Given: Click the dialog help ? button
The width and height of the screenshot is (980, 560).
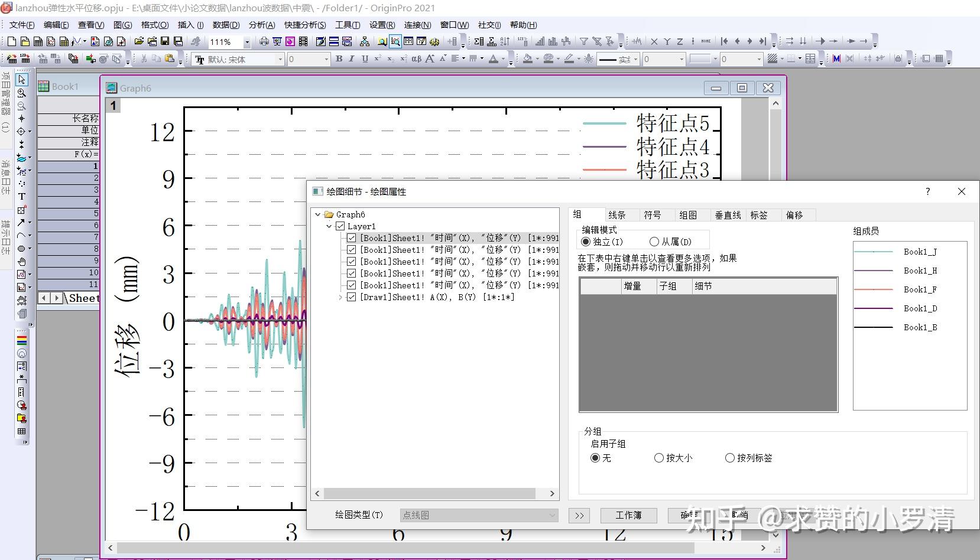Looking at the screenshot, I should 927,191.
